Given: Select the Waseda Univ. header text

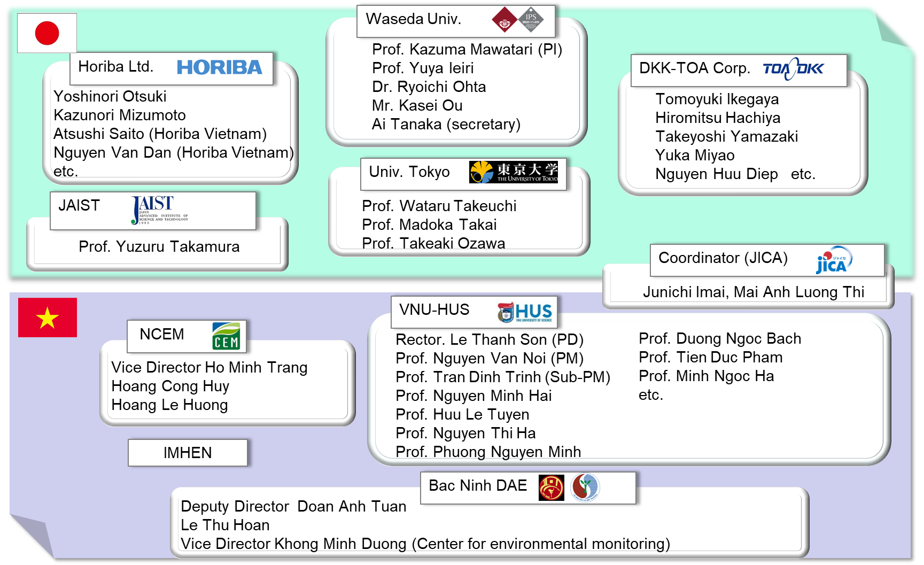Looking at the screenshot, I should point(413,19).
